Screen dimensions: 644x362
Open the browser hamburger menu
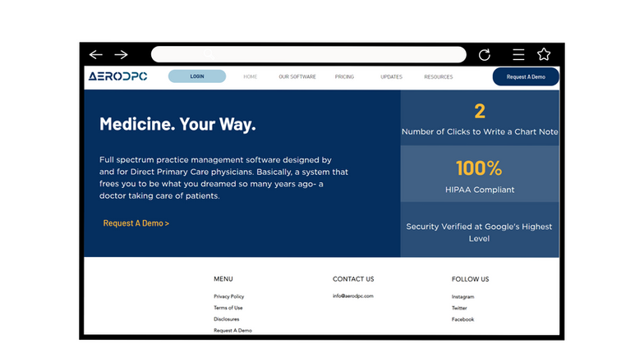(x=518, y=54)
